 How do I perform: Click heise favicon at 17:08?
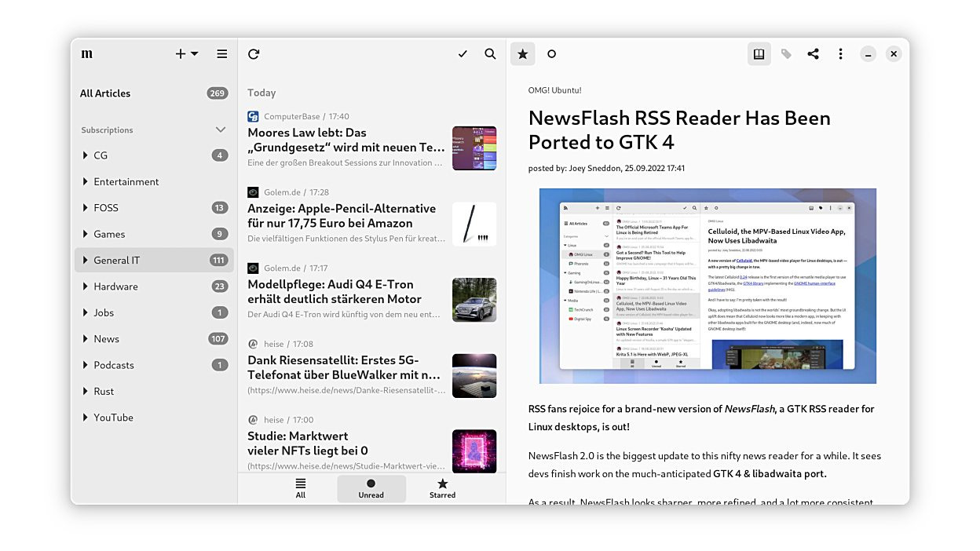tap(253, 344)
